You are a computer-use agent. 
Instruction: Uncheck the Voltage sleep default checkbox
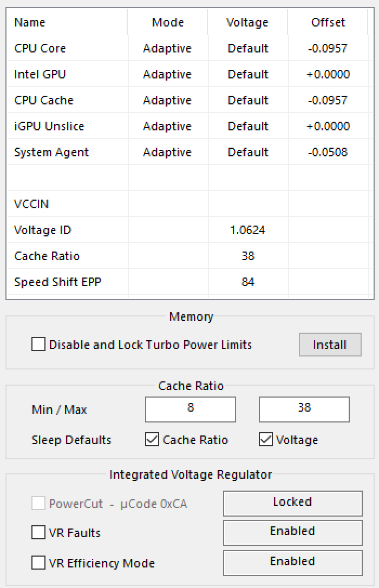click(x=266, y=440)
